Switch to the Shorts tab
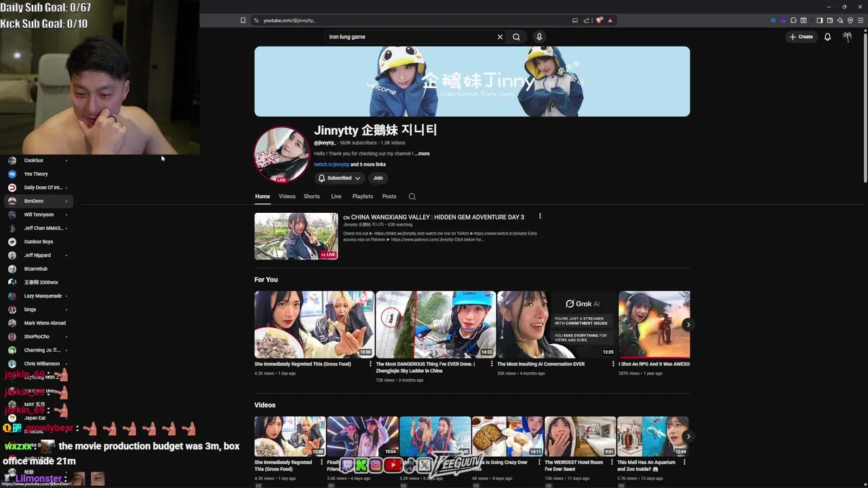Screen dimensions: 868x488 pyautogui.click(x=312, y=197)
